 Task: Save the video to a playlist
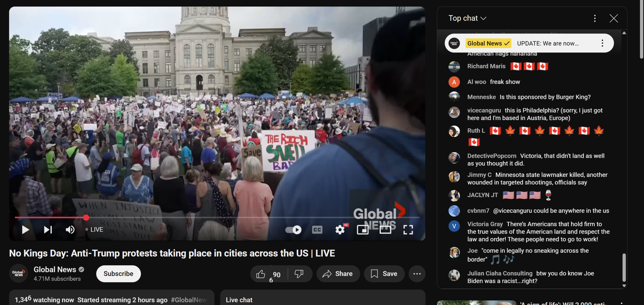point(384,274)
